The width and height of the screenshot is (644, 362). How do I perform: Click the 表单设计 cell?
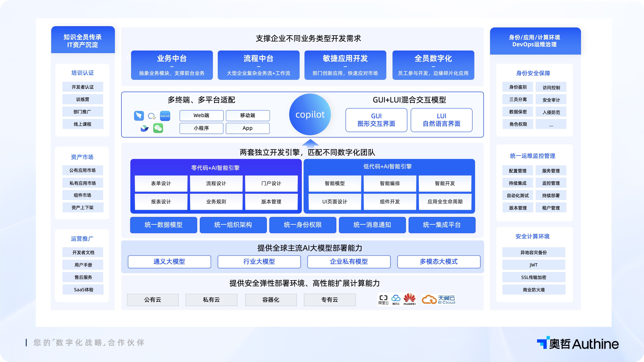click(161, 183)
